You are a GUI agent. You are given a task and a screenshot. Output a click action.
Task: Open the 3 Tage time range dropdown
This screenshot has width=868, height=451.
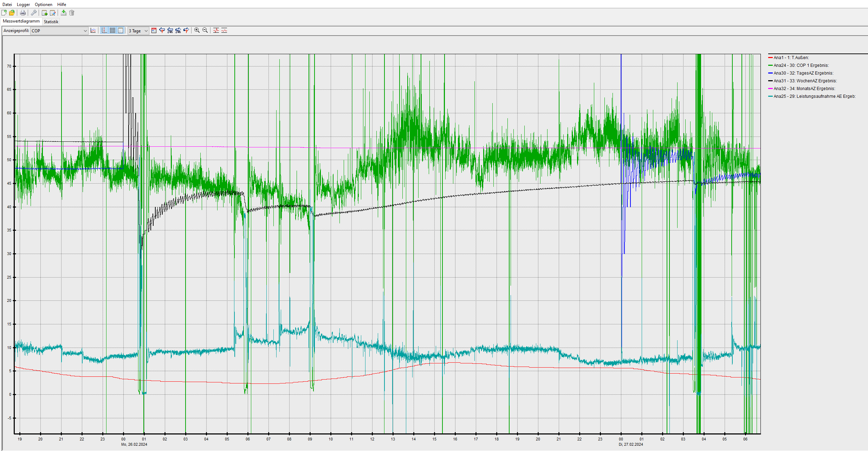click(x=138, y=31)
